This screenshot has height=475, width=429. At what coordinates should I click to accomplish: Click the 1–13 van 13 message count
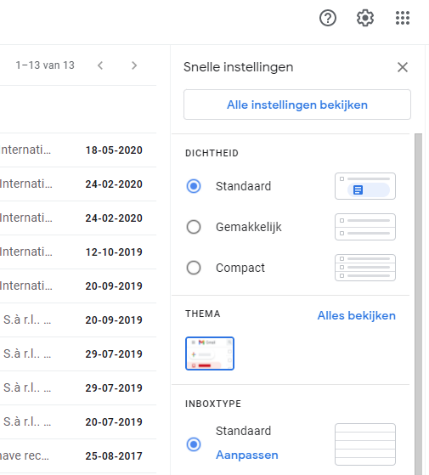coord(45,65)
